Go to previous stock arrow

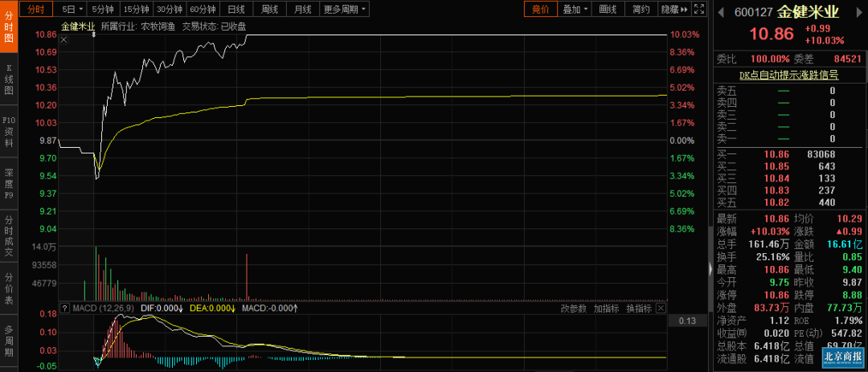click(x=720, y=11)
